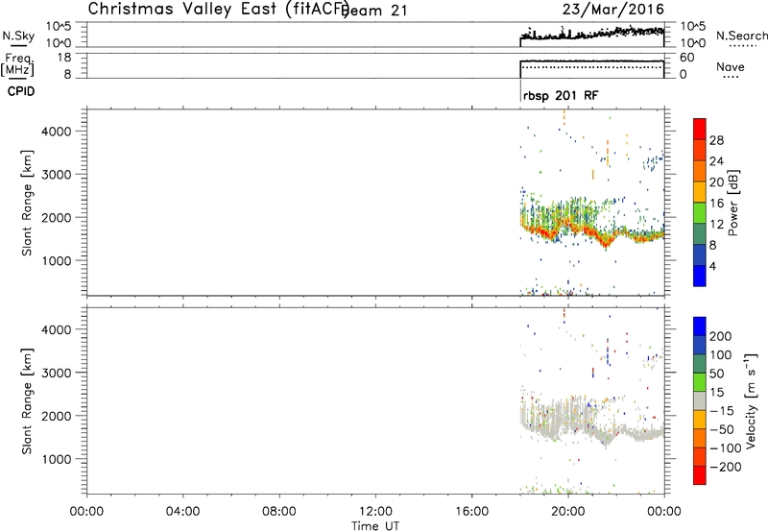
Task: Click the '16:00' time axis tick label
Action: coord(471,512)
